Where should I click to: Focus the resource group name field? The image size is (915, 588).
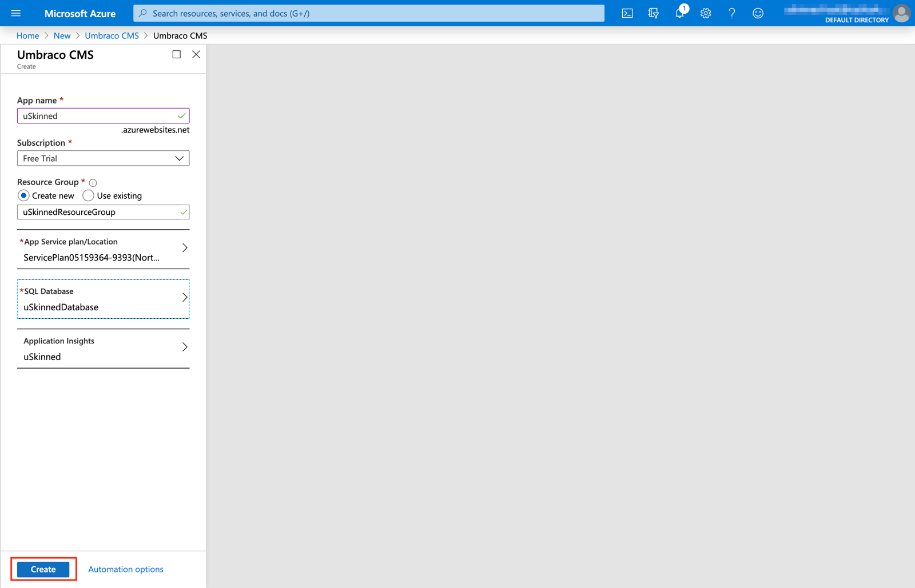[103, 212]
